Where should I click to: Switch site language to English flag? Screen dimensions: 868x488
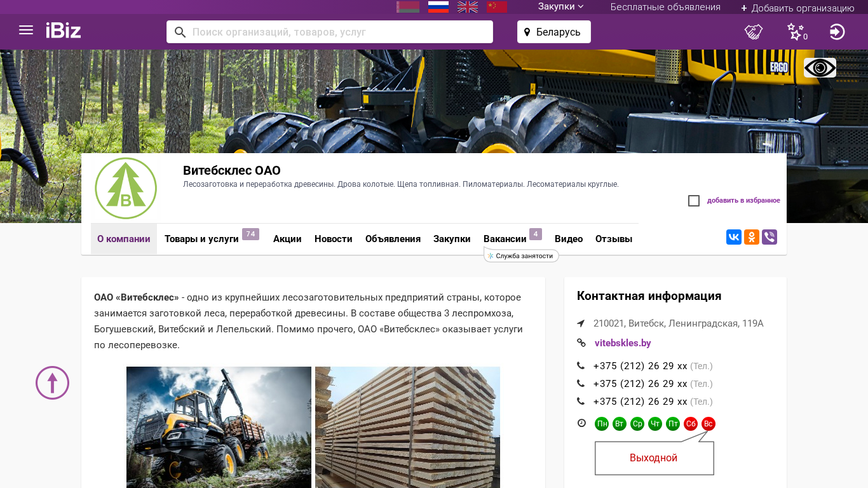coord(468,7)
